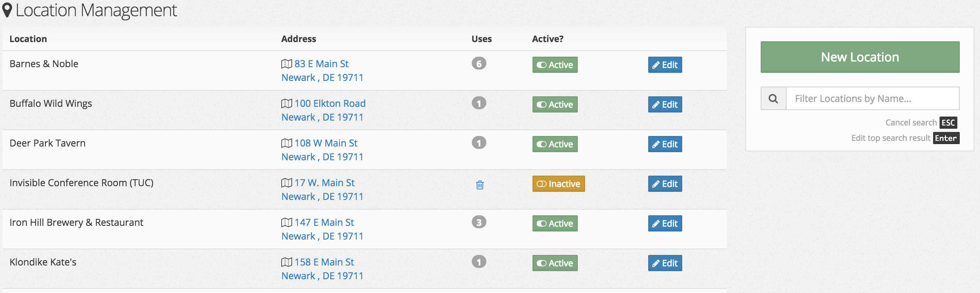Toggle Active status for Klondike Kate's
This screenshot has height=293, width=980.
[x=555, y=263]
